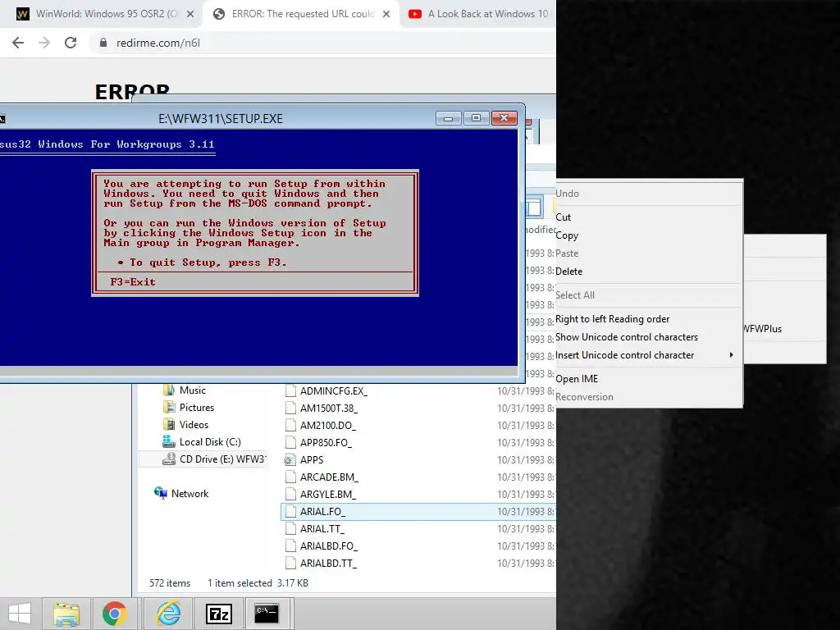
Task: Close the WinWorld Windows 95 OSR2 tab
Action: click(x=190, y=15)
